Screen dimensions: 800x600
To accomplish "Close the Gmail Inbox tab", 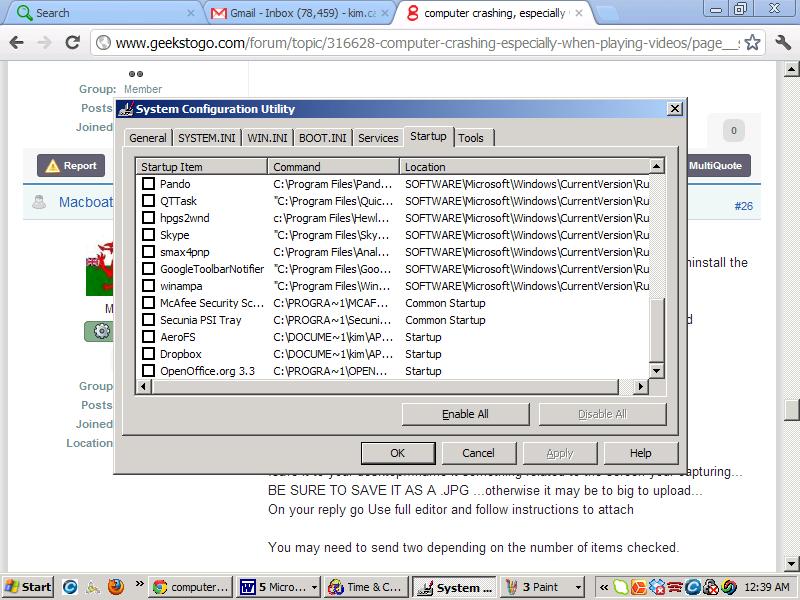I will point(385,13).
